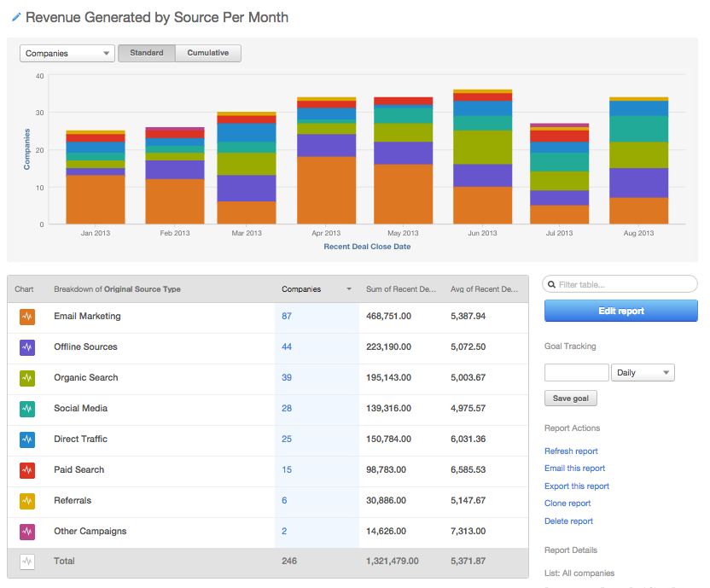710x588 pixels.
Task: Toggle the Total row chart icon
Action: click(27, 562)
